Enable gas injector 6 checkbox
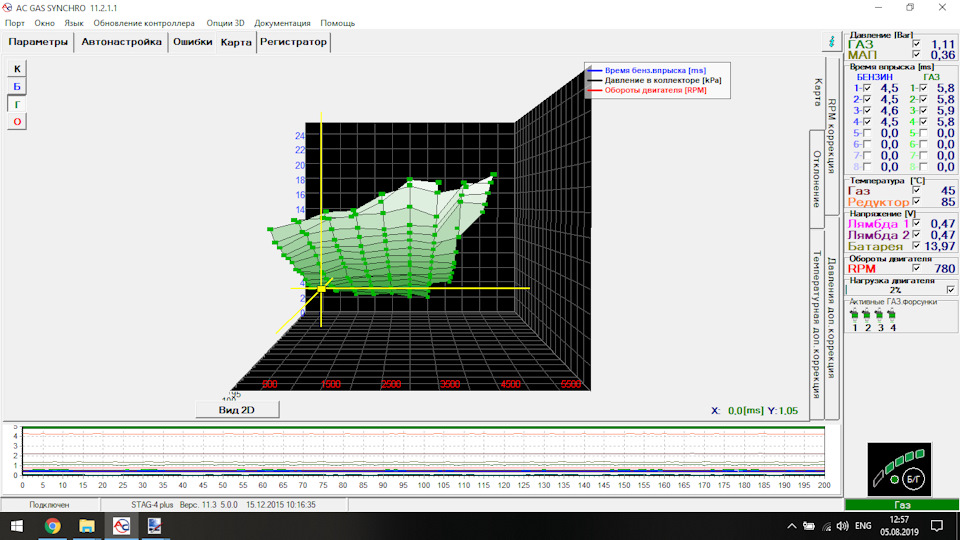Viewport: 960px width, 540px height. point(923,144)
